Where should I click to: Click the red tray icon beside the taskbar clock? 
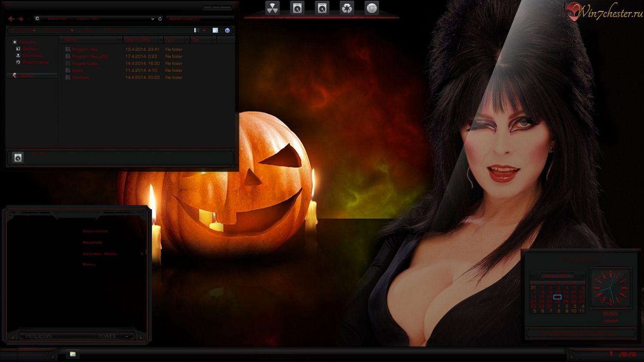pos(611,354)
